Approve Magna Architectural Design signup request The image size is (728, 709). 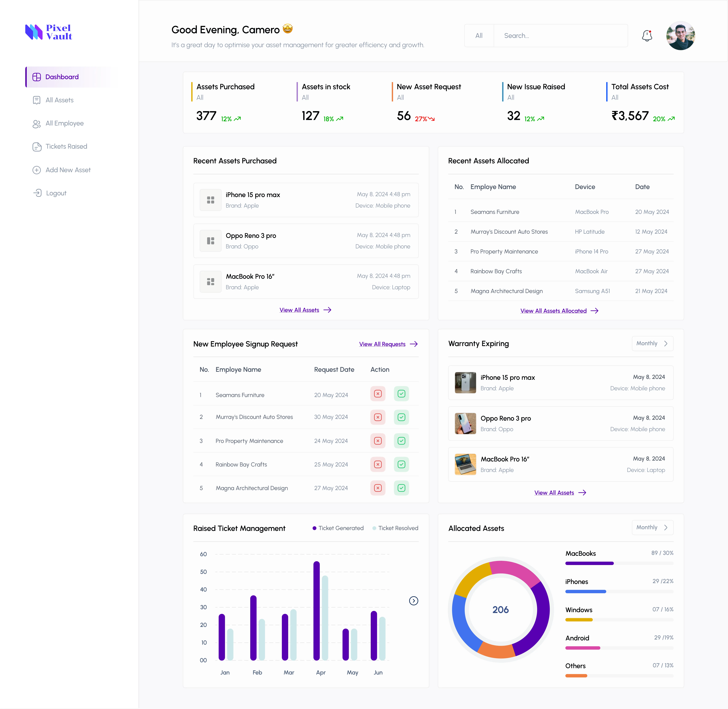(401, 488)
